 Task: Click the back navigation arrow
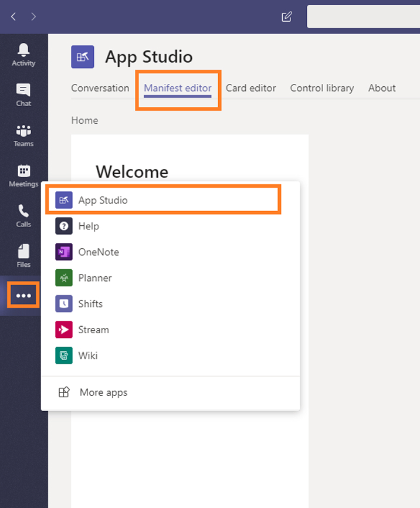click(13, 16)
